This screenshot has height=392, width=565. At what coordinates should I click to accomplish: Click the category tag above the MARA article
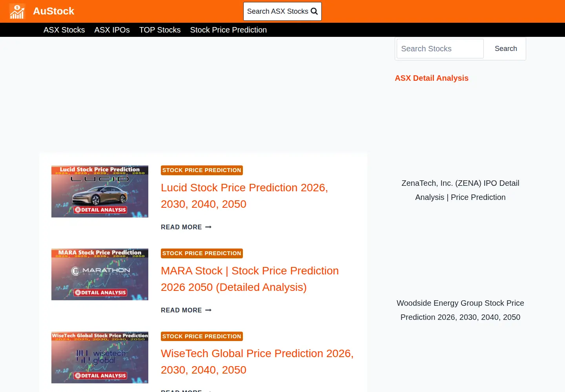point(202,253)
